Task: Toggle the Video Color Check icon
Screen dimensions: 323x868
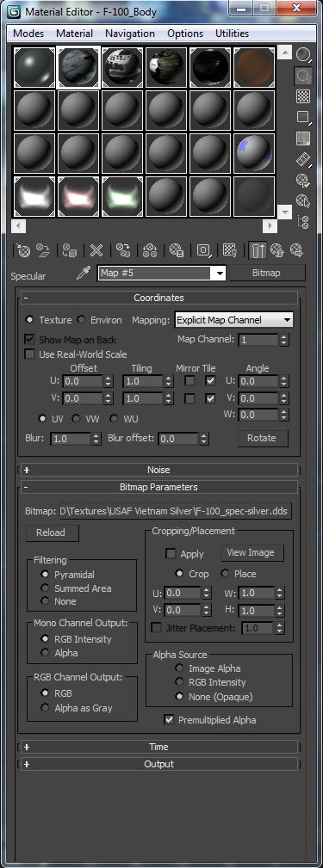Action: [302, 139]
